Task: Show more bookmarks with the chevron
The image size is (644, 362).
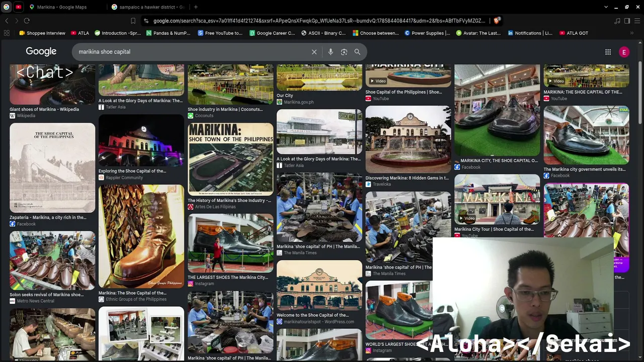Action: [x=631, y=33]
